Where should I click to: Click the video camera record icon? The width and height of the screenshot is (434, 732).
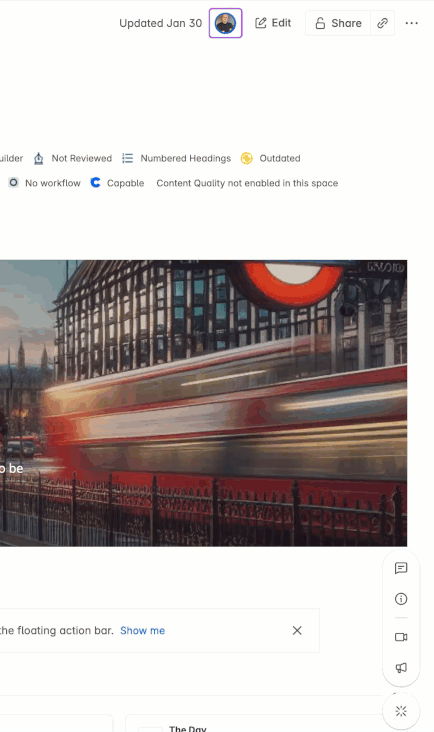401,637
